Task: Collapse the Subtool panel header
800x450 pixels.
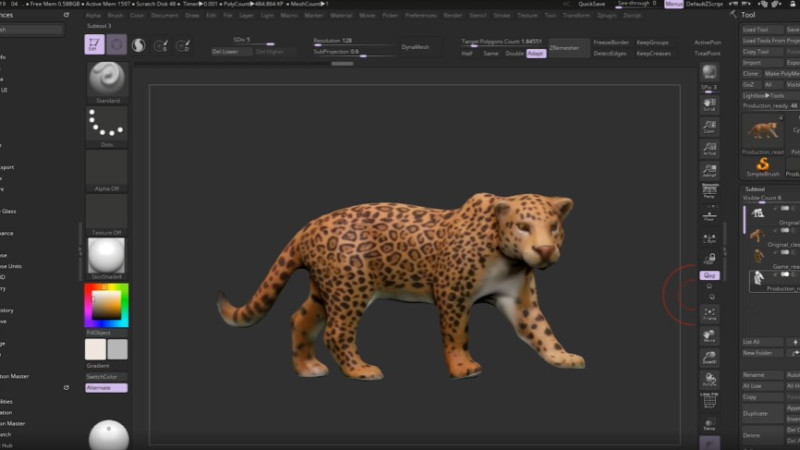Action: pyautogui.click(x=755, y=189)
